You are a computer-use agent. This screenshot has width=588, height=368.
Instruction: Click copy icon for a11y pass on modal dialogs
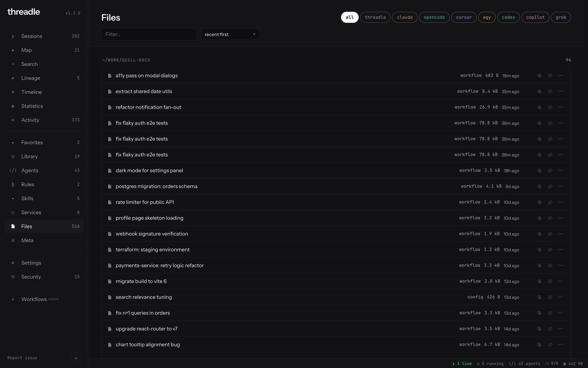[x=539, y=76]
